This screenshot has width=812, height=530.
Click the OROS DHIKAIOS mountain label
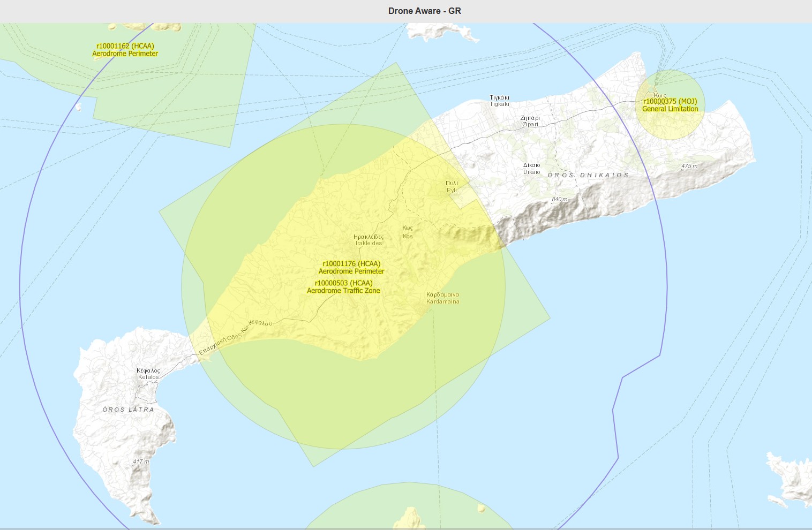click(588, 175)
